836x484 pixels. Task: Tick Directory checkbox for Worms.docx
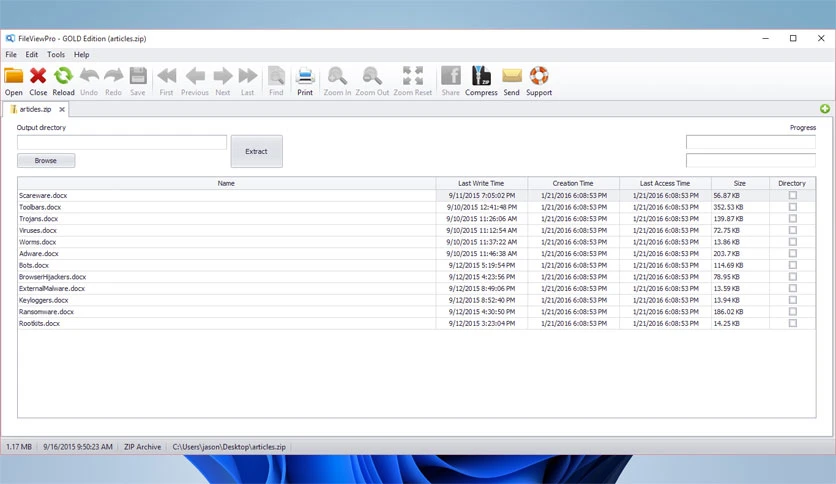pos(793,242)
